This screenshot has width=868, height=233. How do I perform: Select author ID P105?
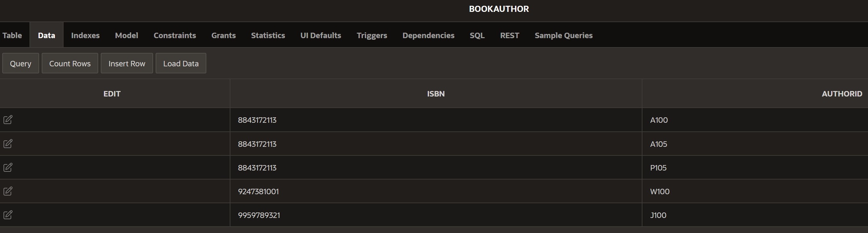tap(658, 167)
